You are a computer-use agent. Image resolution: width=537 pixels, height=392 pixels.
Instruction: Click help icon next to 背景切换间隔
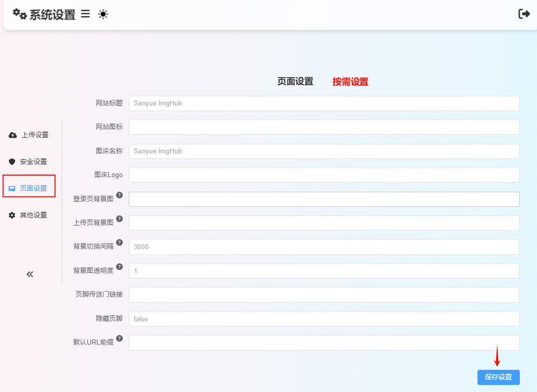click(119, 243)
